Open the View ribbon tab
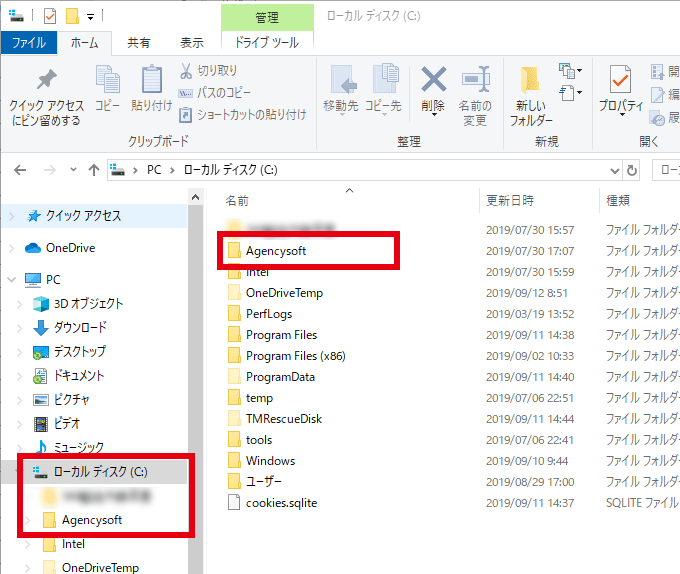Screen dimensions: 680x574 point(191,43)
